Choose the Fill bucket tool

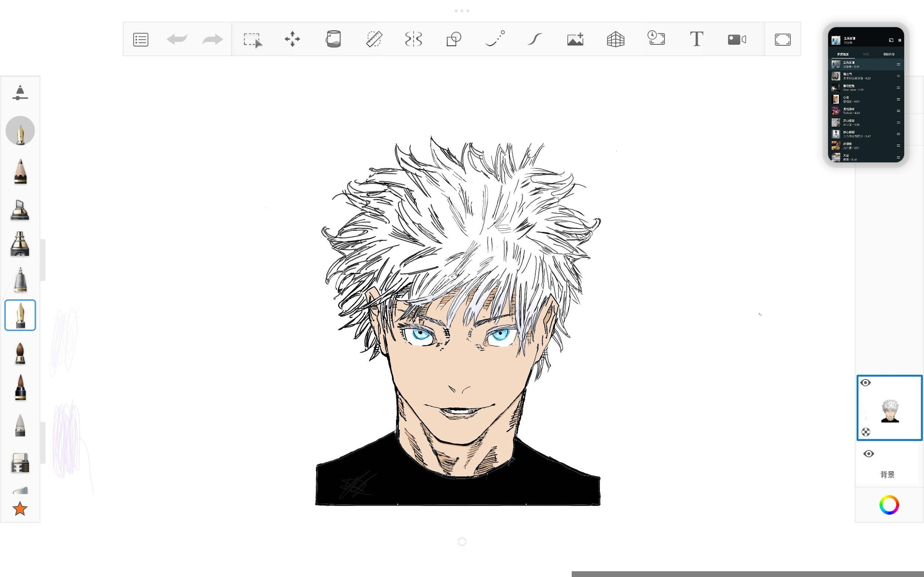point(333,39)
